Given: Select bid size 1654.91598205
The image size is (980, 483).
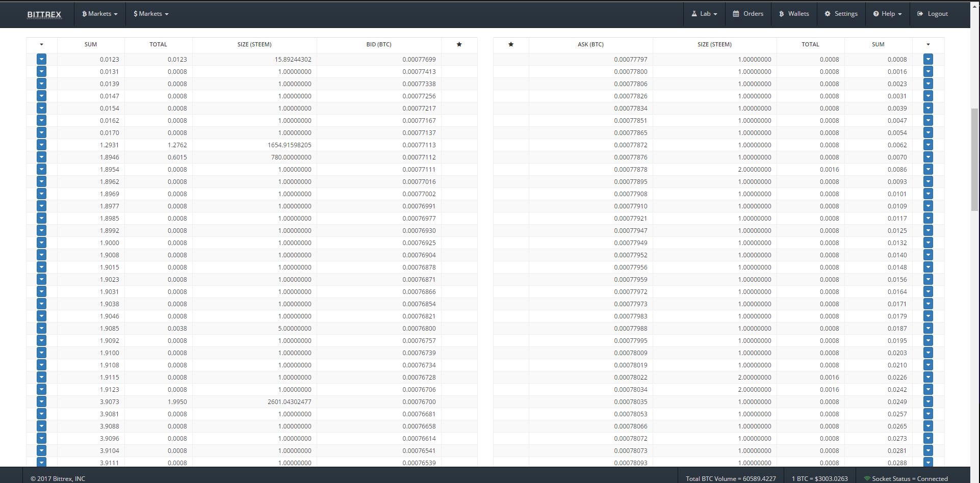Looking at the screenshot, I should pos(289,145).
